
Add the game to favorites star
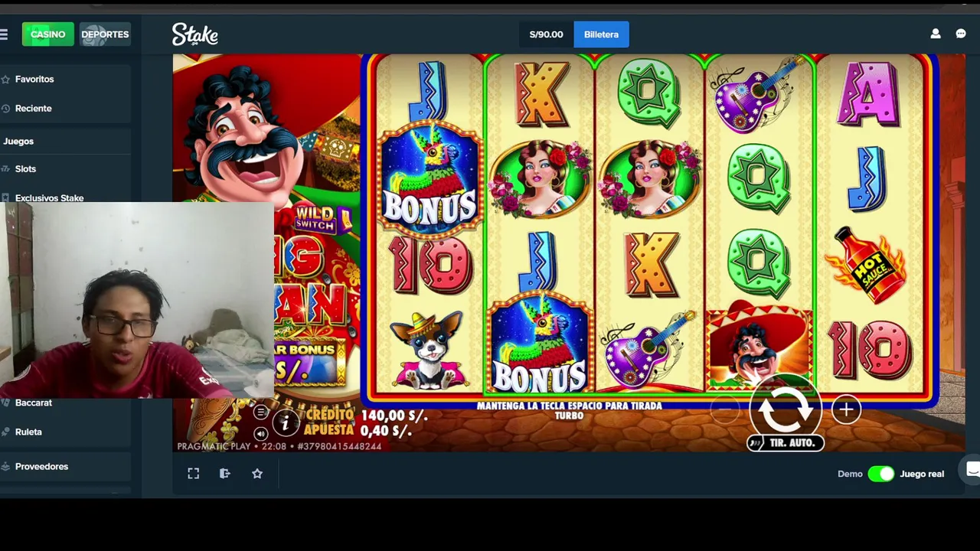tap(257, 474)
